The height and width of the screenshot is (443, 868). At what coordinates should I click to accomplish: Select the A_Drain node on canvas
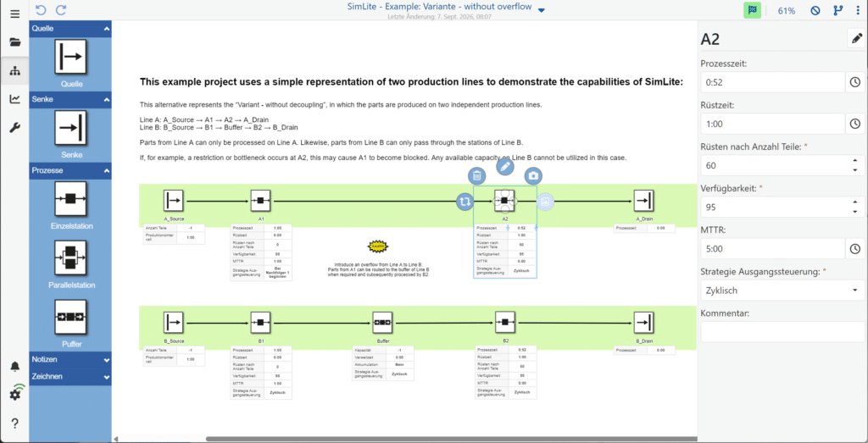click(x=644, y=200)
